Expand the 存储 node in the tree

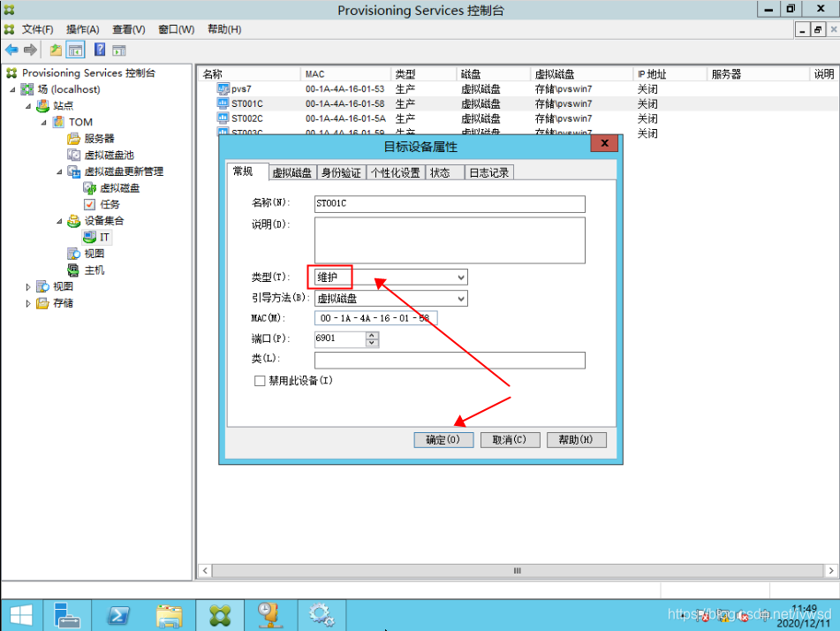(29, 303)
